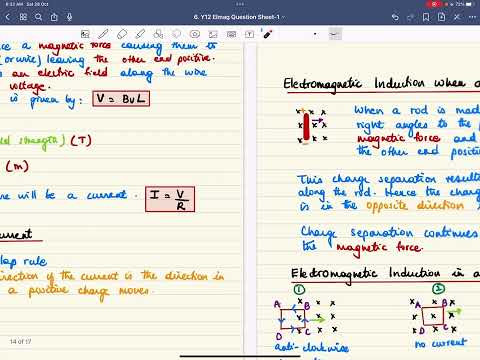Viewport: 480px width, 360px height.
Task: Select the zoom window tool
Action: [85, 34]
